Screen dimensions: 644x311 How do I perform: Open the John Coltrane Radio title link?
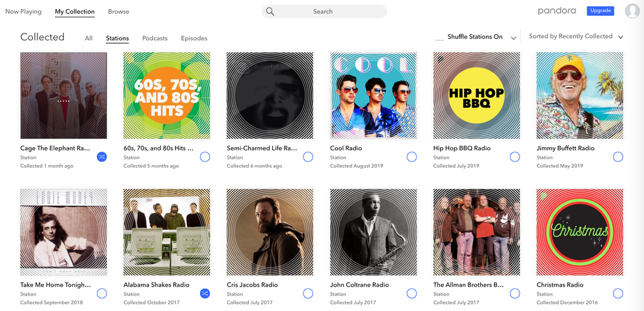point(359,285)
